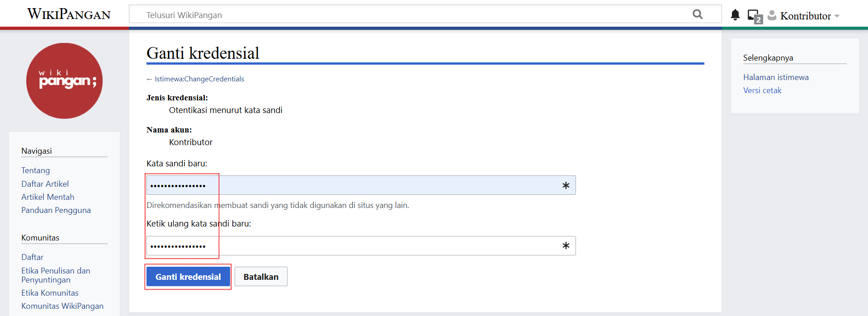Open Tentang in the navigation sidebar
The width and height of the screenshot is (868, 316).
click(x=36, y=170)
